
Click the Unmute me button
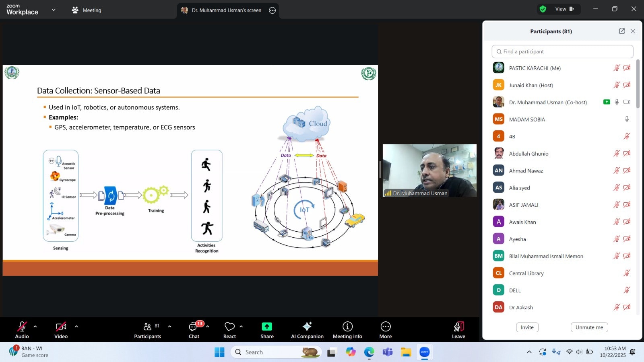(589, 327)
